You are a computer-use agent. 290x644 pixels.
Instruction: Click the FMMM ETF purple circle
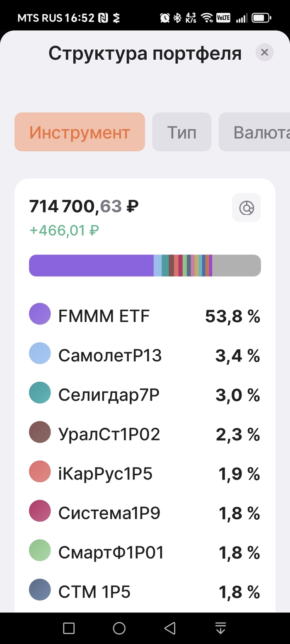(x=40, y=316)
